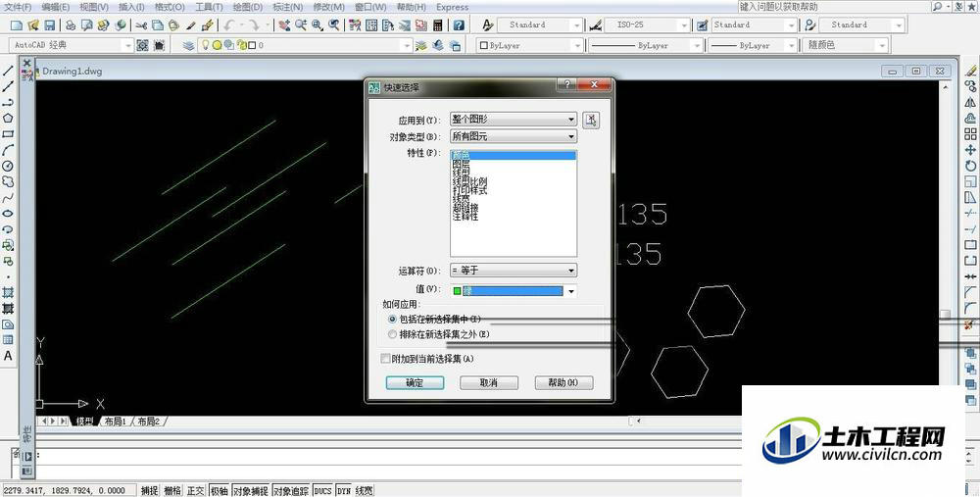Toggle 极轴 polar tracking in status bar
Image resolution: width=980 pixels, height=497 pixels.
[219, 491]
